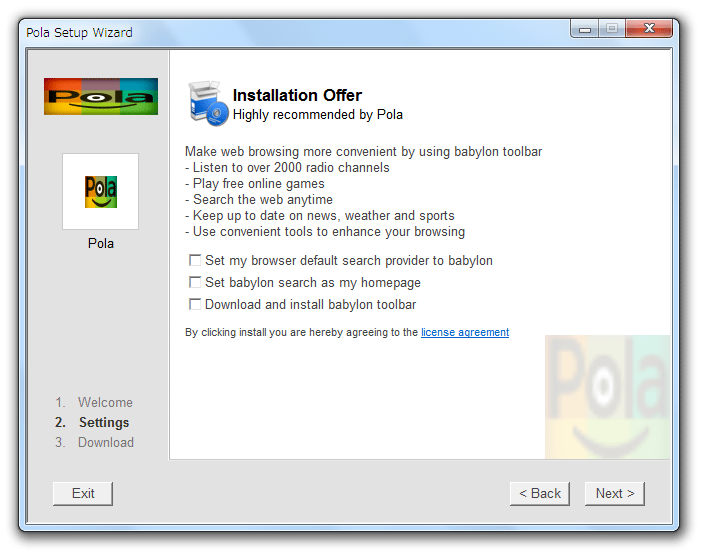Screen dimensions: 702x554
Task: Click 'Highly recommended by Pola' text
Action: pyautogui.click(x=318, y=115)
